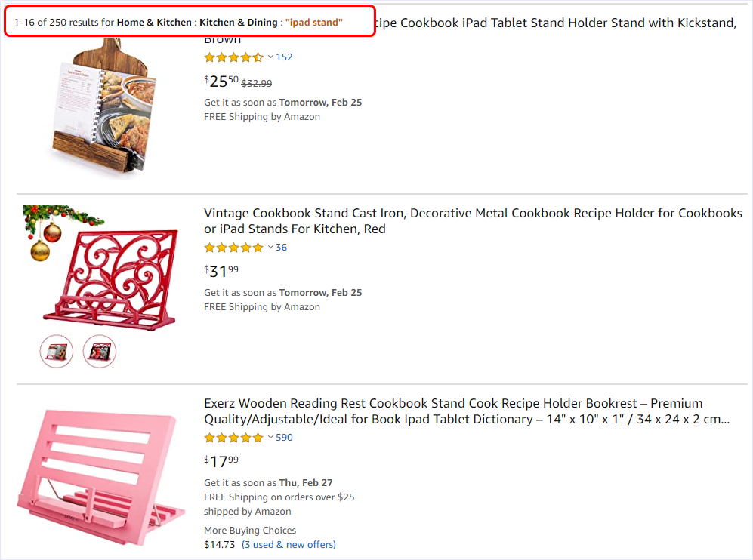Select first round color variant thumbnail
753x560 pixels.
pyautogui.click(x=57, y=351)
